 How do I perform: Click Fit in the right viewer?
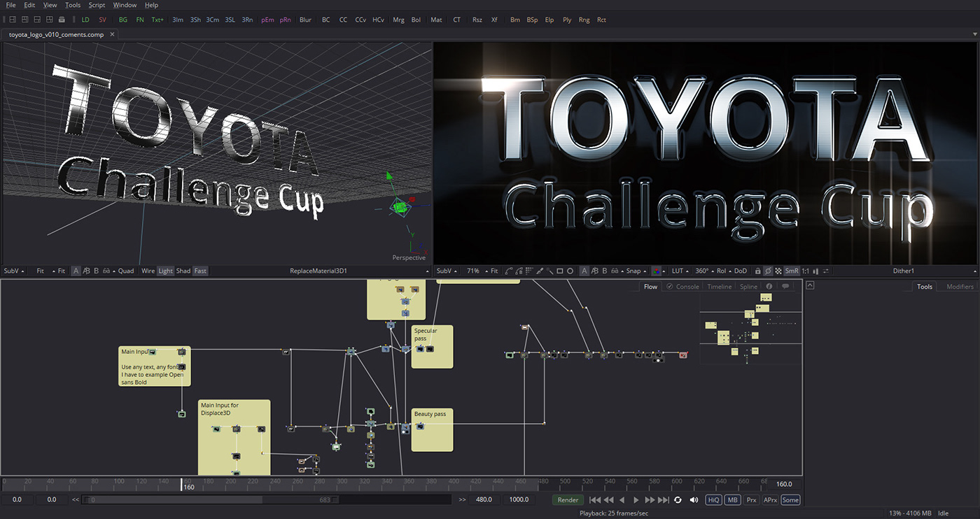pos(494,271)
